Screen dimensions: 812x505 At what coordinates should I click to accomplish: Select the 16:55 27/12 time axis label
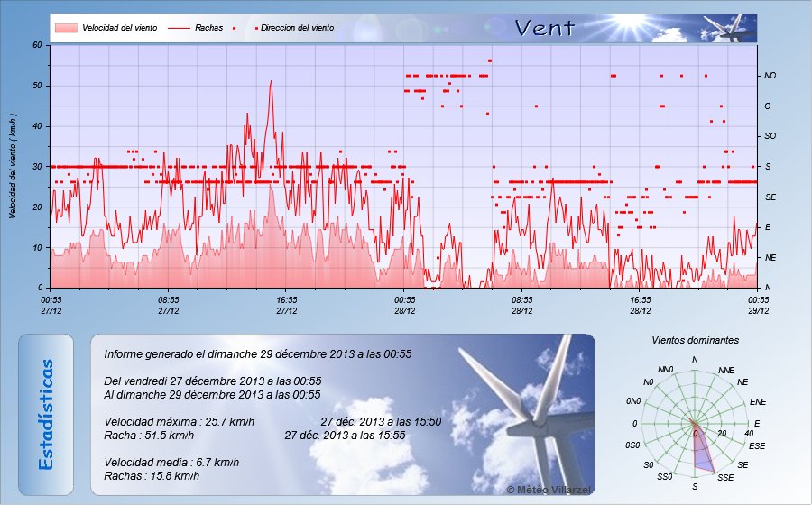(x=286, y=305)
